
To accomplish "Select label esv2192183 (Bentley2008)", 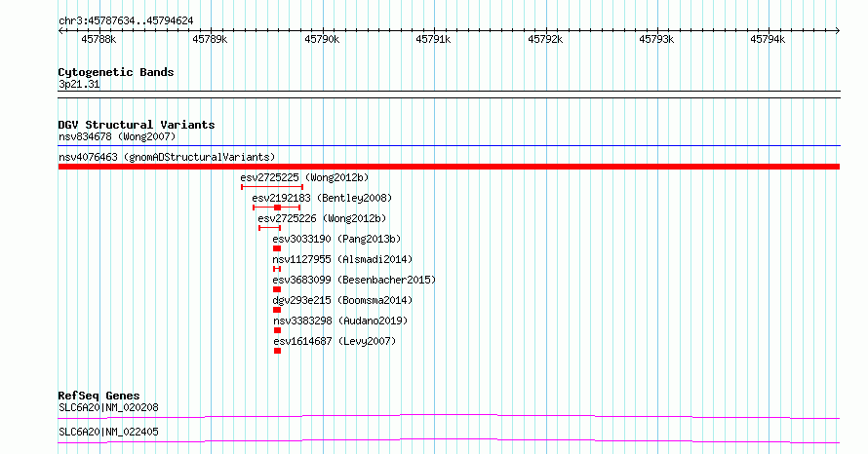I will [322, 198].
